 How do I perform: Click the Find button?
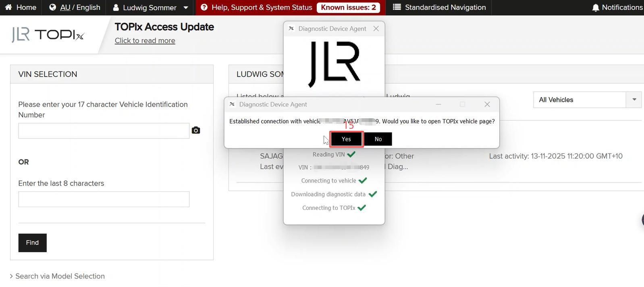point(32,243)
